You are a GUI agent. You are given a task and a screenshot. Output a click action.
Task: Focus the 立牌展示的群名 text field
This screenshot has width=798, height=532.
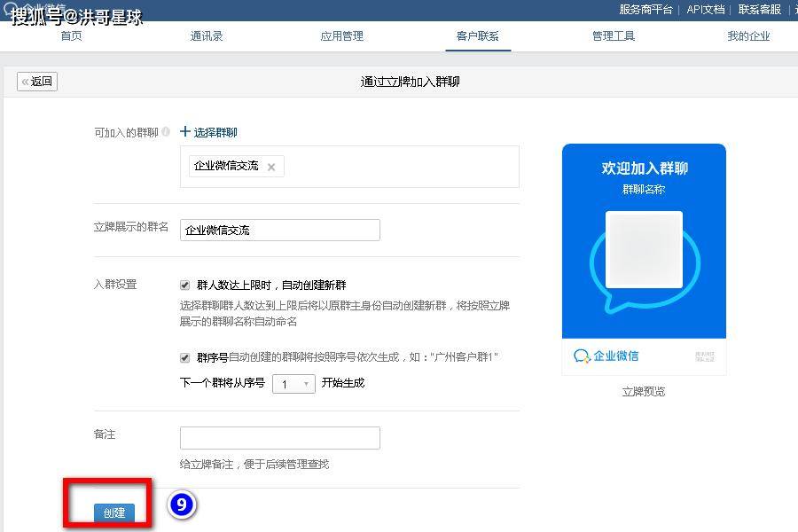click(x=280, y=230)
